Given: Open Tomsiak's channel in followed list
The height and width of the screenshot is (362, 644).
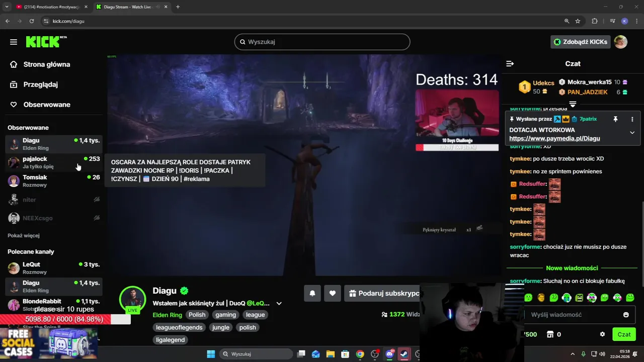Looking at the screenshot, I should (x=53, y=181).
